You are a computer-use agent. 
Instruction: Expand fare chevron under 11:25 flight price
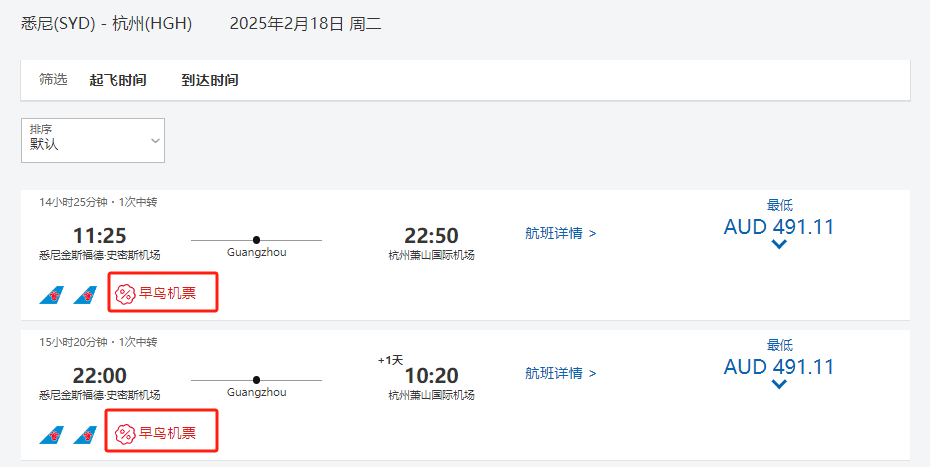(x=779, y=245)
